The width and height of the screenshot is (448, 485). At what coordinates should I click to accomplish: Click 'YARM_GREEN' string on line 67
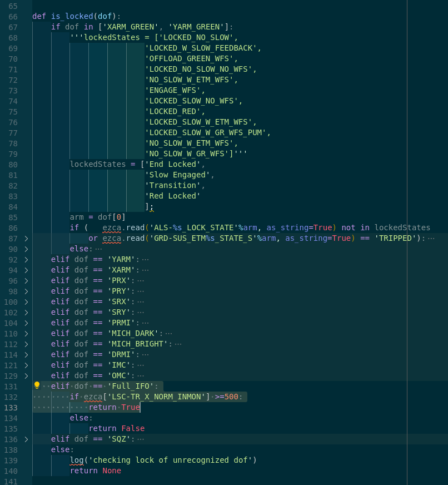(x=196, y=27)
